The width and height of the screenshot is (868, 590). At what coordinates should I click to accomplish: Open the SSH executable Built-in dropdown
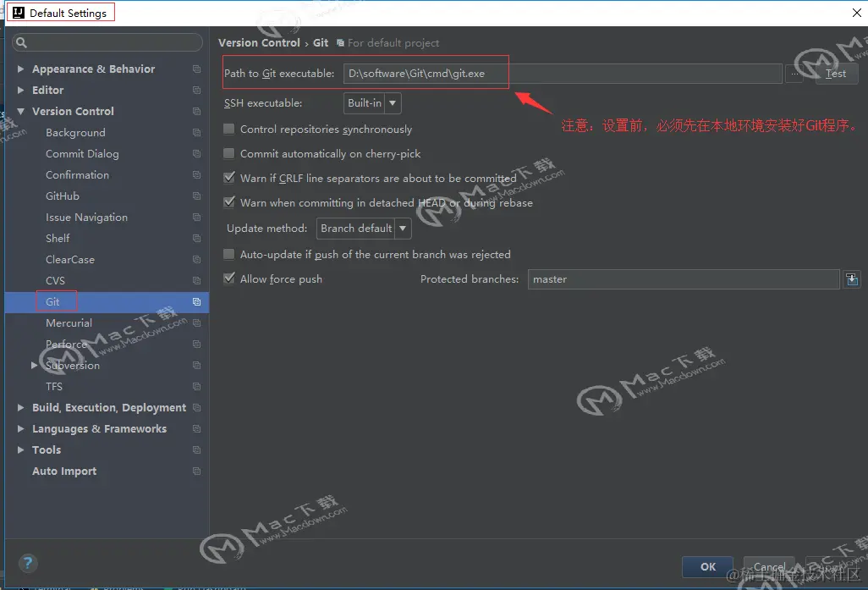[x=372, y=103]
